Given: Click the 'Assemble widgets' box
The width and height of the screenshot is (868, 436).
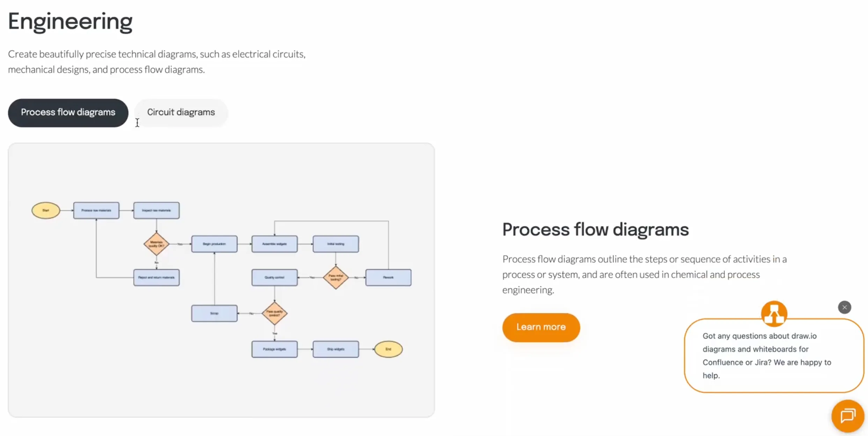Looking at the screenshot, I should click(x=274, y=244).
